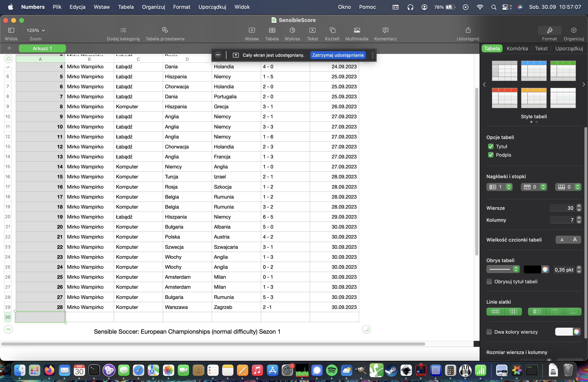Select the Arkusz 1 sheet tab

(x=42, y=48)
